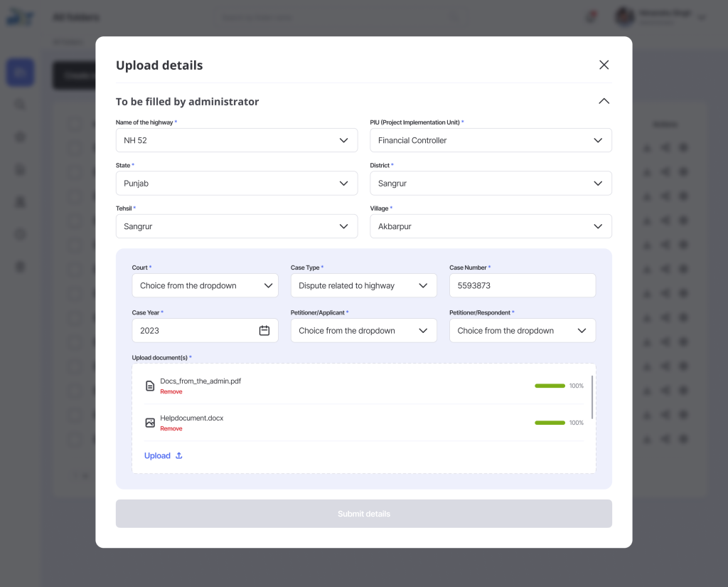Click the calendar icon in Case Year field
Viewport: 728px width, 587px height.
pyautogui.click(x=264, y=330)
